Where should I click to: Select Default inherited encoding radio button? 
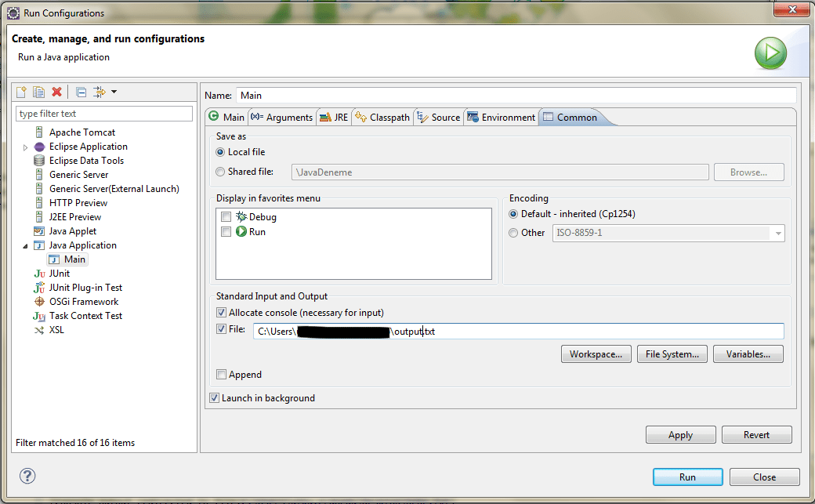pyautogui.click(x=513, y=214)
